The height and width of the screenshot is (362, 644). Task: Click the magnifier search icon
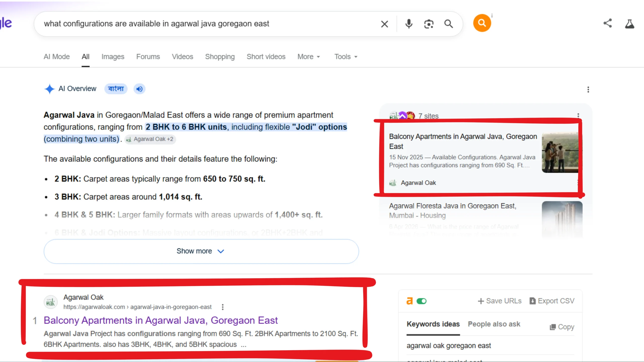[x=449, y=24]
